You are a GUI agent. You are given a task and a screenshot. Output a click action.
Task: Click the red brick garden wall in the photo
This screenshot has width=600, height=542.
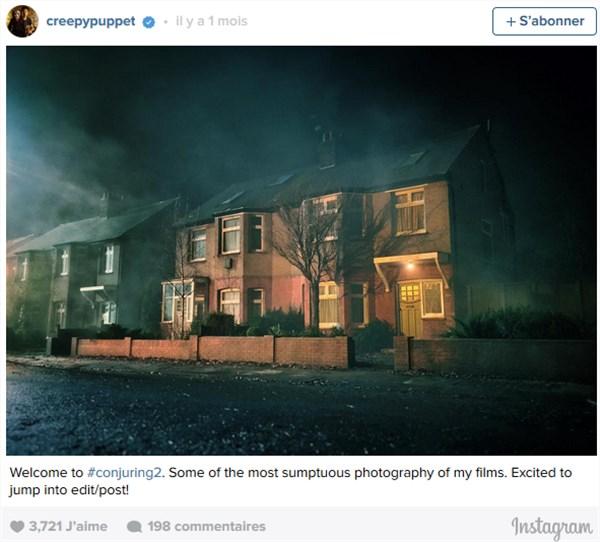(x=214, y=351)
